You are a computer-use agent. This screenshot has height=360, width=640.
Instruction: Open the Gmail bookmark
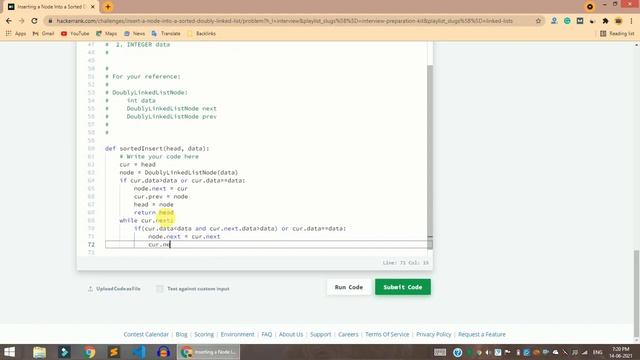pos(43,33)
